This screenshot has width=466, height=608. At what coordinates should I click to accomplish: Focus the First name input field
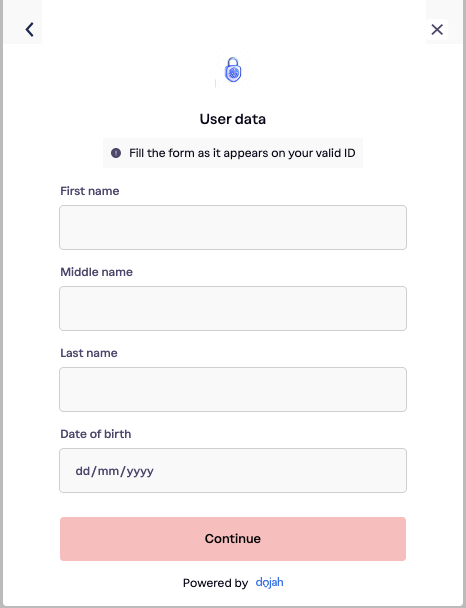(x=233, y=227)
